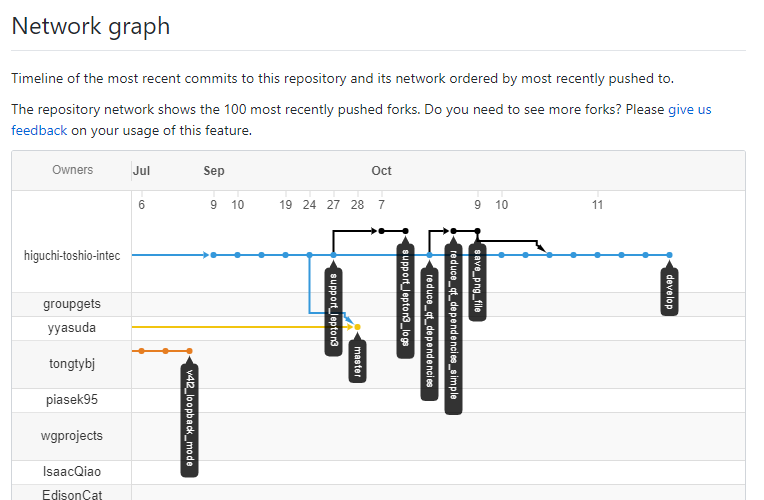This screenshot has width=764, height=500.
Task: Select the develop branch label
Action: [670, 291]
